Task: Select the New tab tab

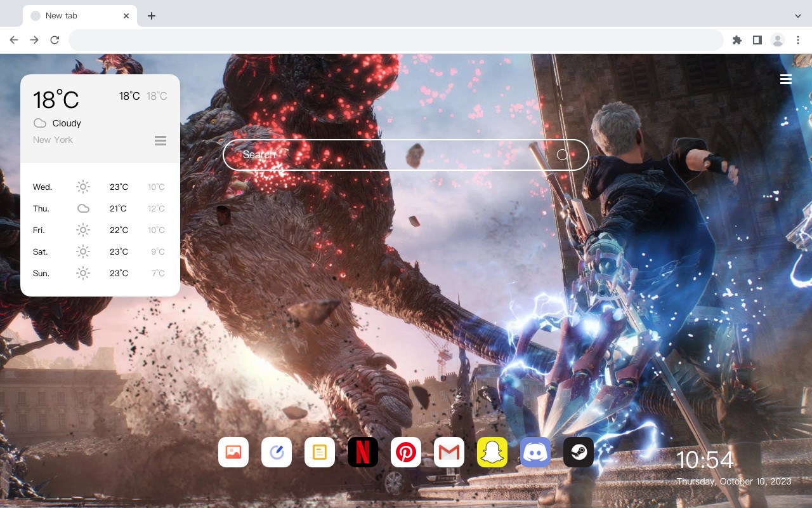Action: click(x=80, y=16)
